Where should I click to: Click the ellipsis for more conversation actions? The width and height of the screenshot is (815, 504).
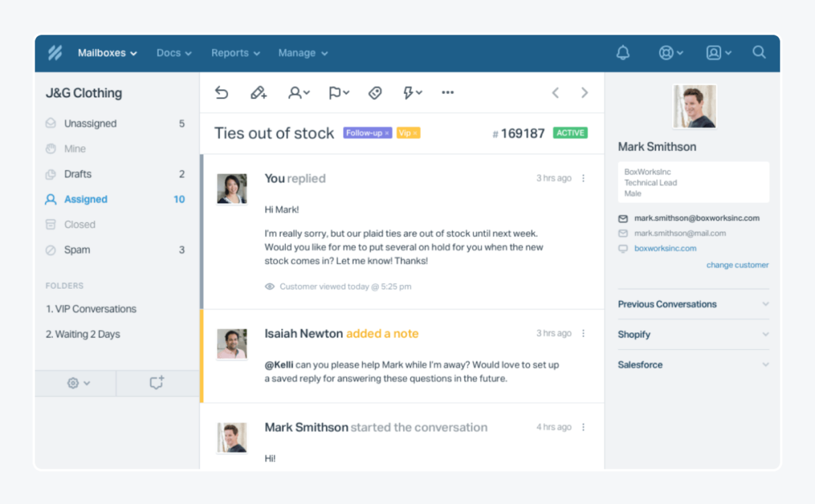coord(447,92)
